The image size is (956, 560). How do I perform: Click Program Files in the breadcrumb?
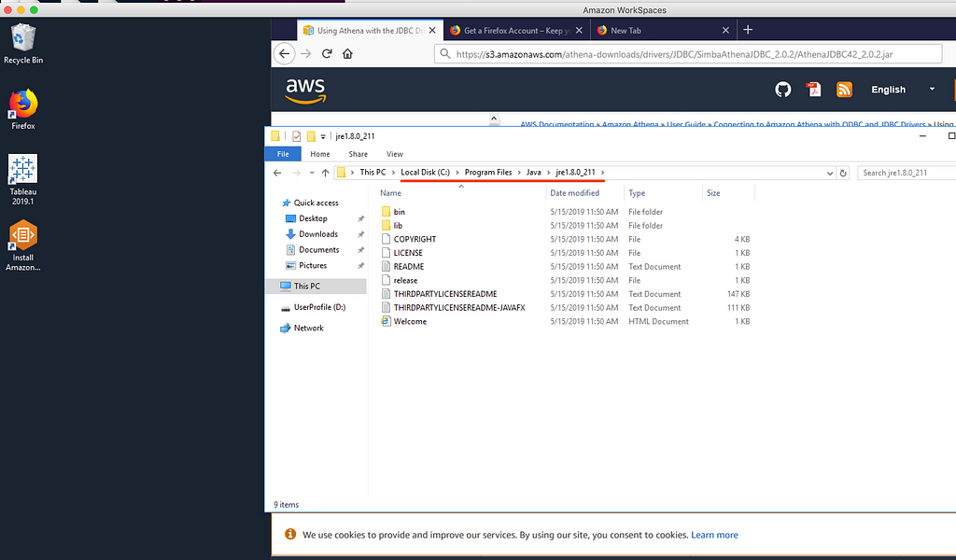[x=488, y=173]
